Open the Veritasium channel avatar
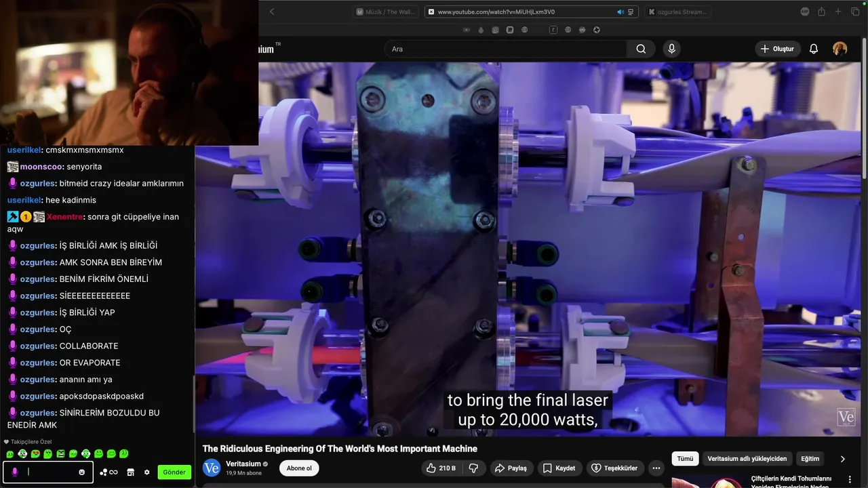The height and width of the screenshot is (488, 868). (x=212, y=468)
